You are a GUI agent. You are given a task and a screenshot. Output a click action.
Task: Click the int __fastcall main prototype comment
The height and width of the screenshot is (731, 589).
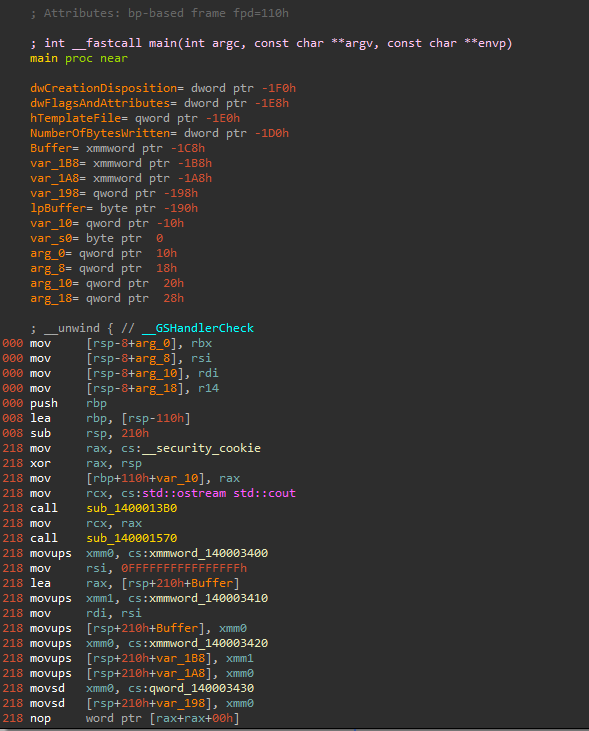tap(271, 43)
